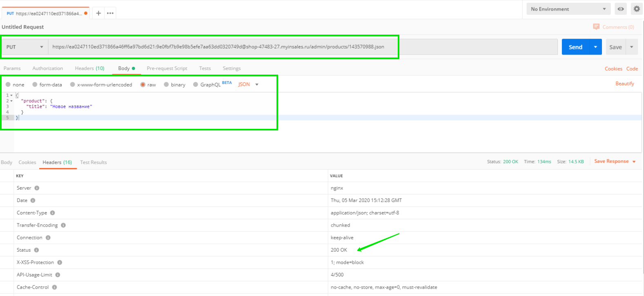Open the response Test Results tab
This screenshot has width=644, height=296.
click(94, 162)
